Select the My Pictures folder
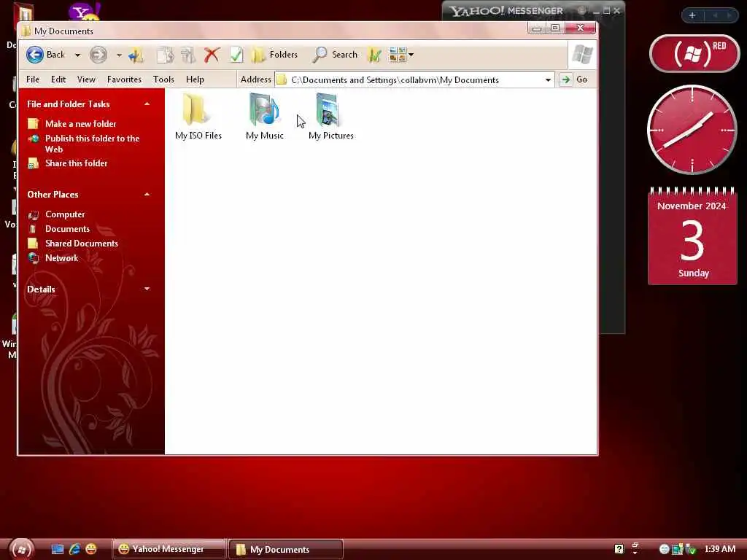Viewport: 747px width, 560px height. pyautogui.click(x=330, y=117)
